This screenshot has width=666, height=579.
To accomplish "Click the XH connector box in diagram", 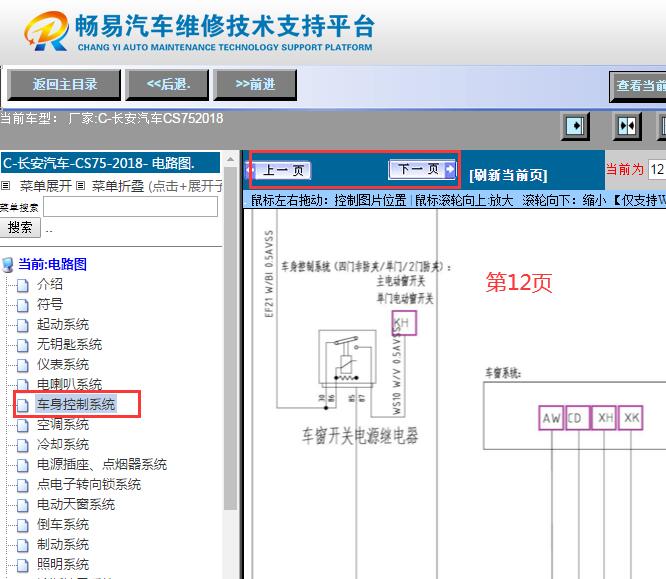I will (604, 418).
